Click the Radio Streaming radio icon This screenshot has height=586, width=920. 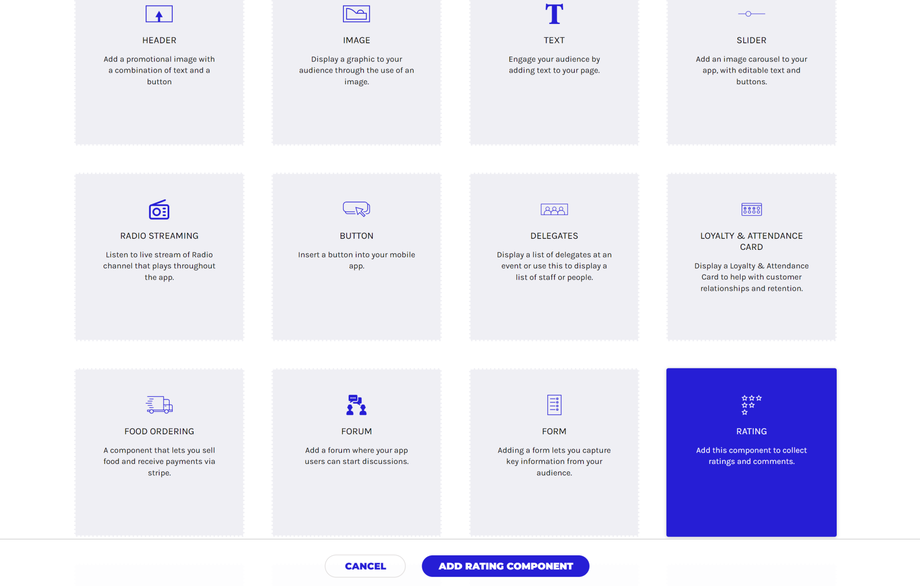159,209
